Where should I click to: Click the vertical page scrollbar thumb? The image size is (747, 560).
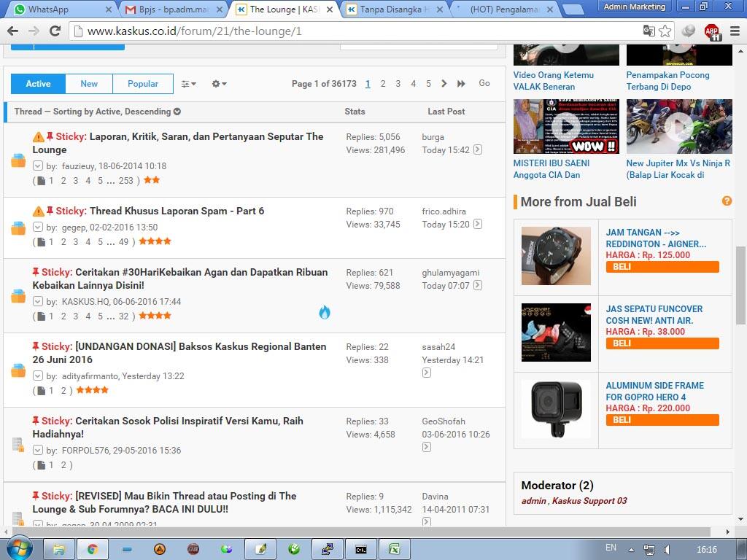[740, 285]
